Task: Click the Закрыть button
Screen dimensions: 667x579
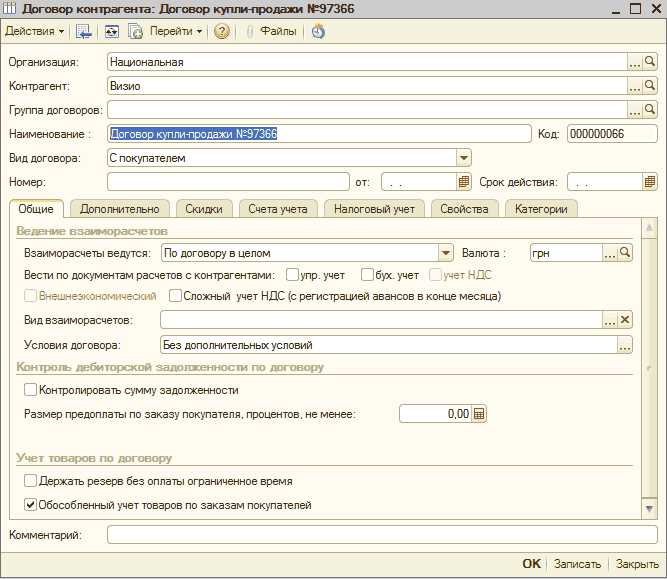Action: tap(637, 564)
